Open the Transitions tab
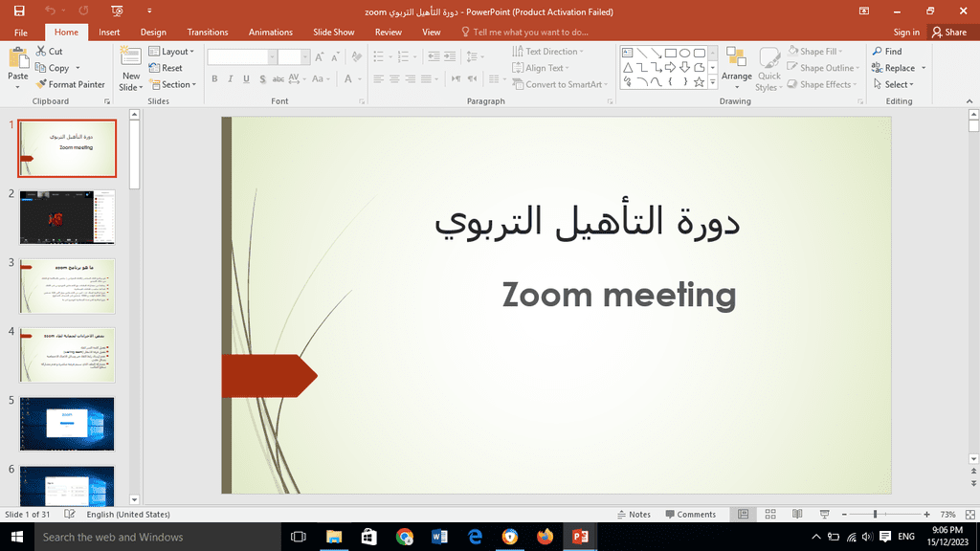This screenshot has width=980, height=551. [208, 32]
